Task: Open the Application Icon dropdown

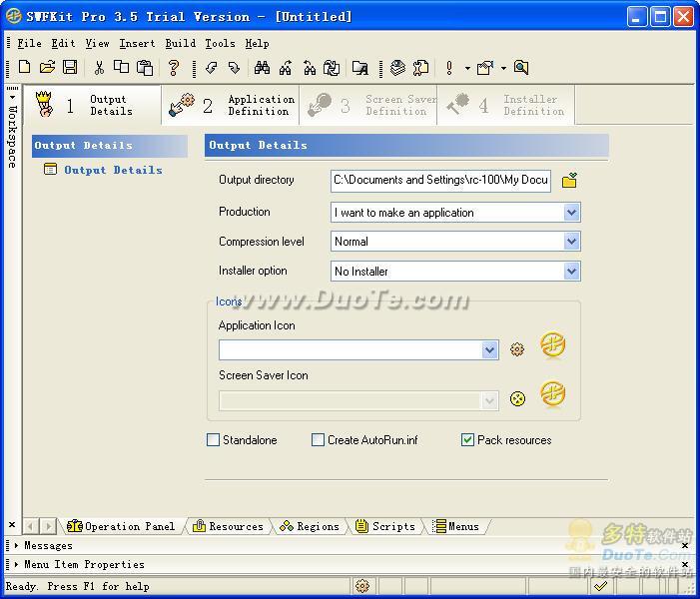Action: 489,350
